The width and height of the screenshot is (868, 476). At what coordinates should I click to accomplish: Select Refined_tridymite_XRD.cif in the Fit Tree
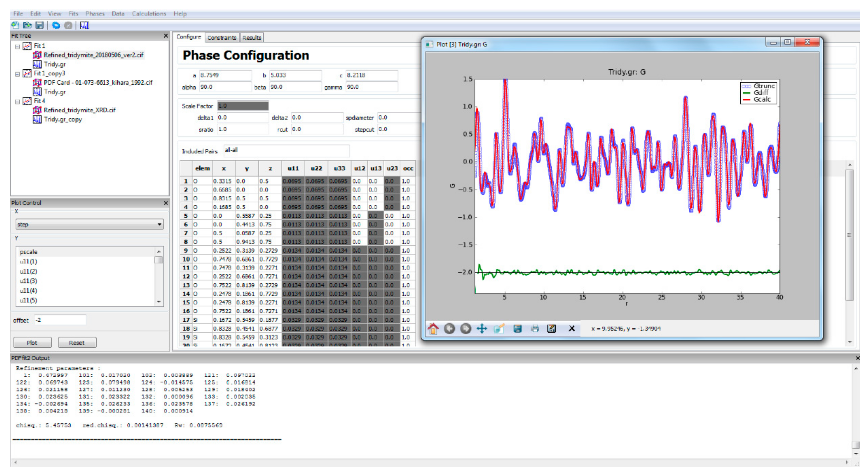click(x=79, y=110)
